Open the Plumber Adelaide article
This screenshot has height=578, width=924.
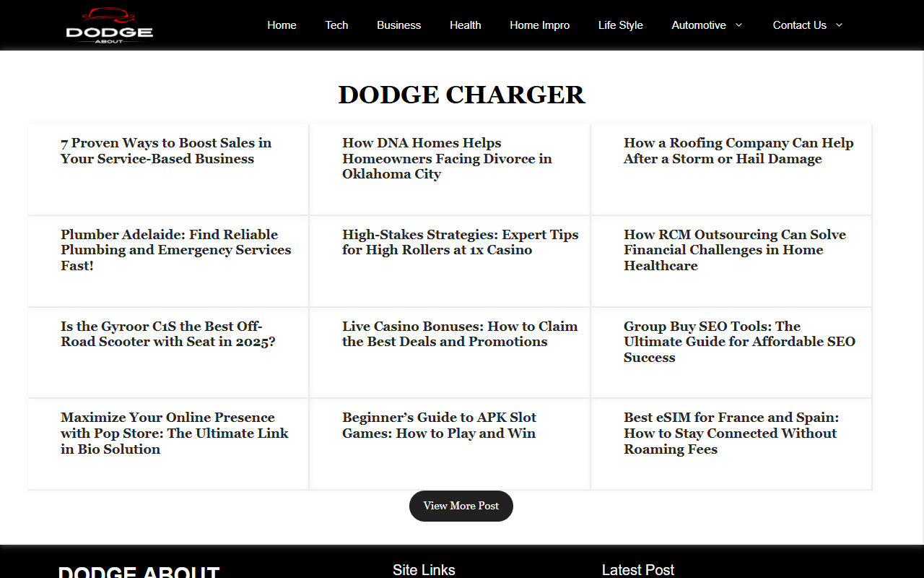tap(176, 250)
